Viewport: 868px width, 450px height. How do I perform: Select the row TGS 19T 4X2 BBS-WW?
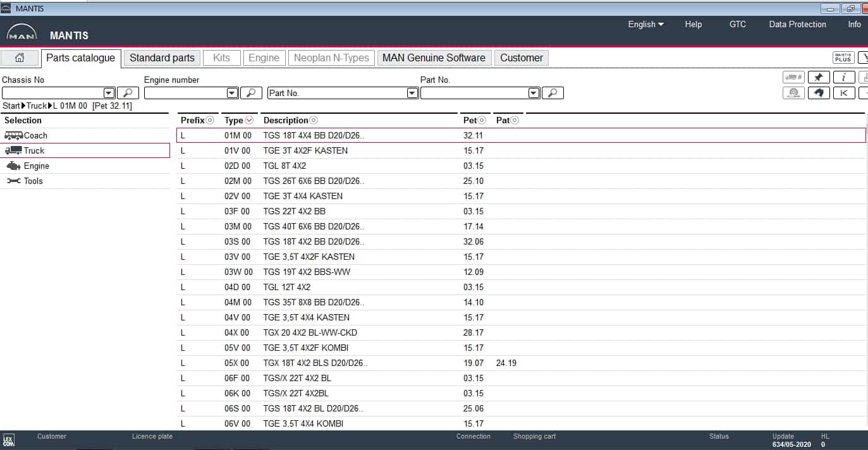[x=521, y=272]
